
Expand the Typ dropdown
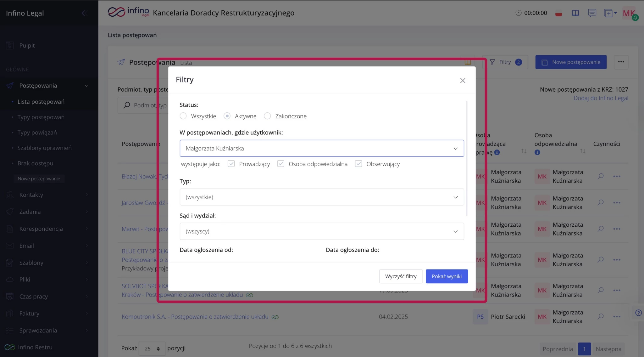tap(321, 197)
